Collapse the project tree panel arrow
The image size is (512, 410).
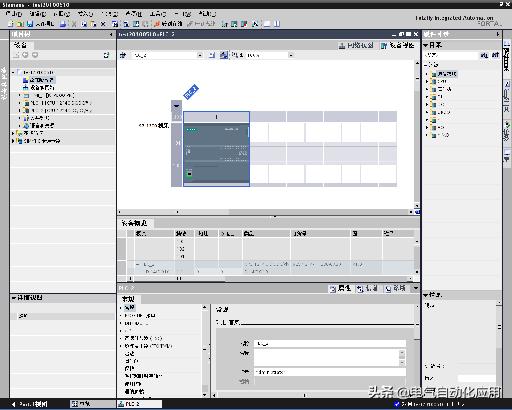(111, 34)
